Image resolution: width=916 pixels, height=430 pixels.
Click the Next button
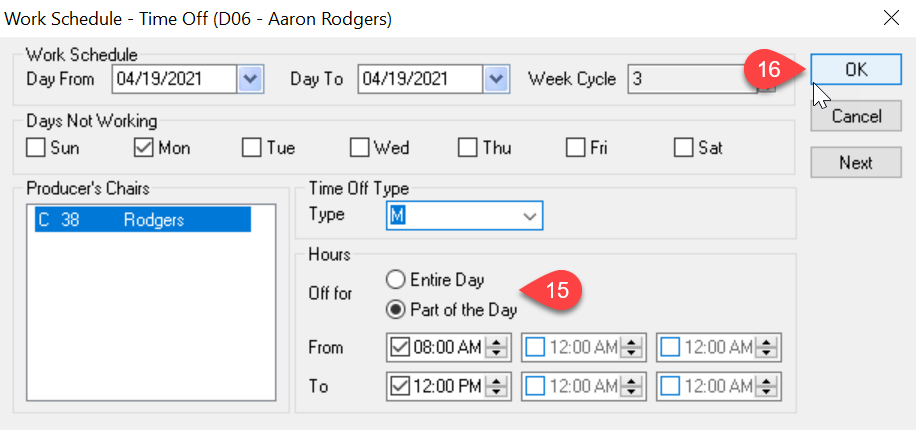point(856,162)
